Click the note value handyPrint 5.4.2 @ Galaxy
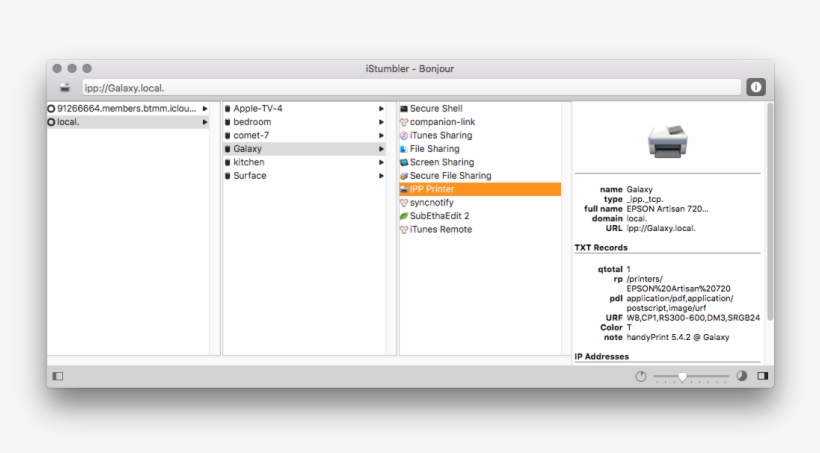The image size is (820, 453). click(x=678, y=337)
